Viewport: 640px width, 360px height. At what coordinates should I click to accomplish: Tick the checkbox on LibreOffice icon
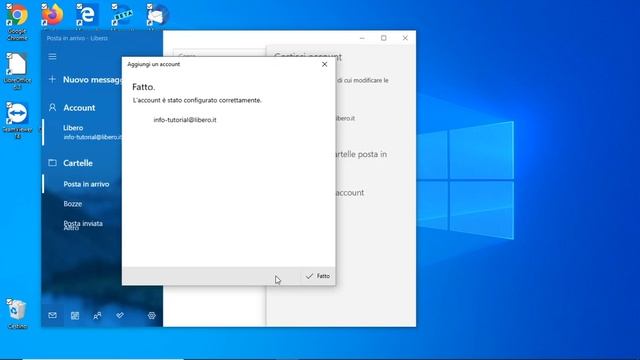(9, 56)
